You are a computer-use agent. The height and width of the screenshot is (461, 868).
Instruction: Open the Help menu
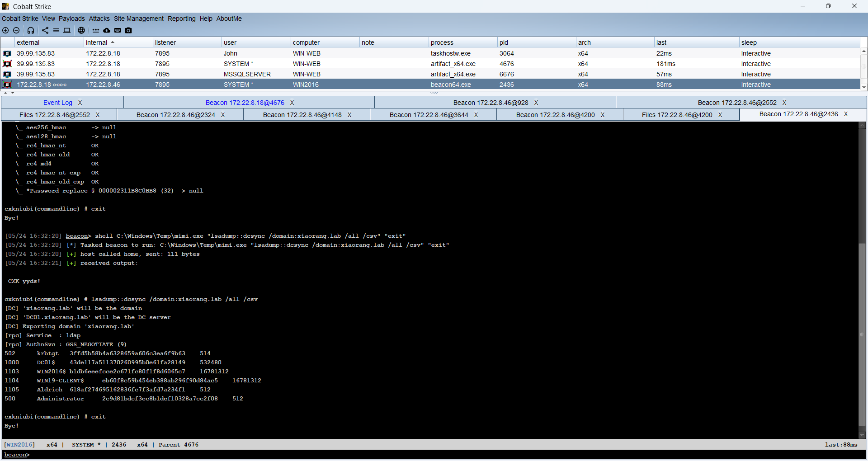(206, 19)
